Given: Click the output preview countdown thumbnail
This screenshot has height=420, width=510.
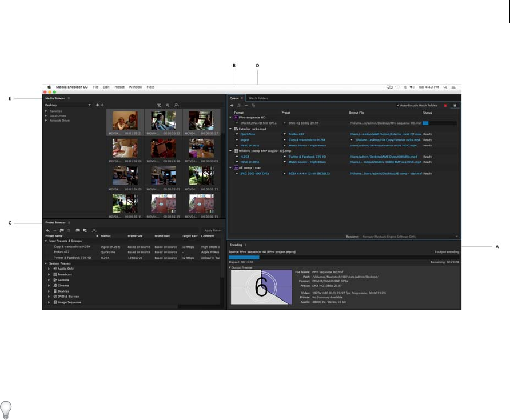Looking at the screenshot, I should [x=261, y=287].
